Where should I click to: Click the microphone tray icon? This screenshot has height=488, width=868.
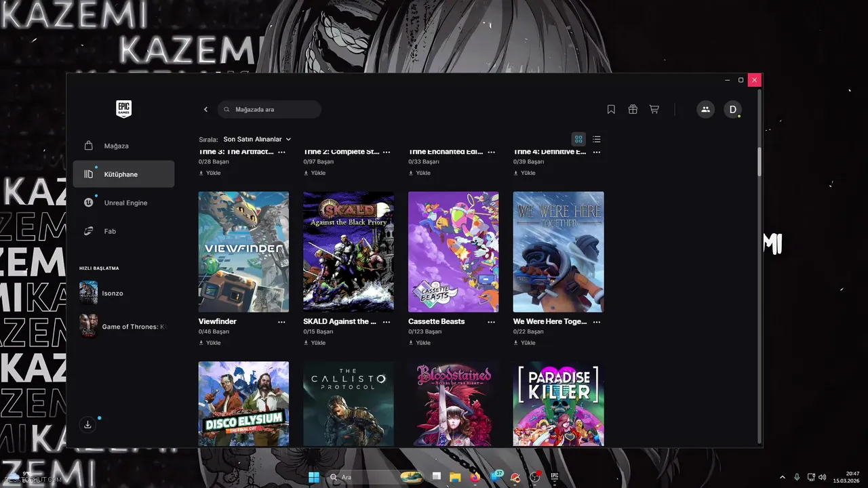[x=797, y=477]
